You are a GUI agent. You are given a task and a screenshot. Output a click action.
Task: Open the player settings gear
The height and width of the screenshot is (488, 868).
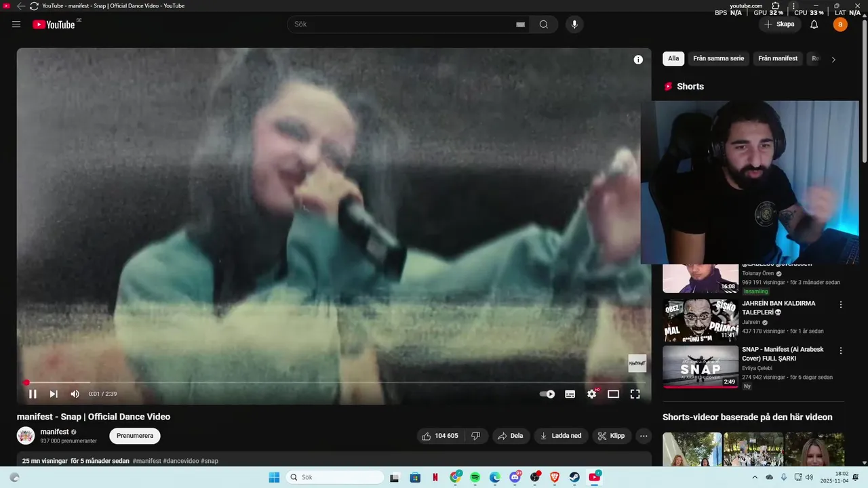(x=592, y=394)
